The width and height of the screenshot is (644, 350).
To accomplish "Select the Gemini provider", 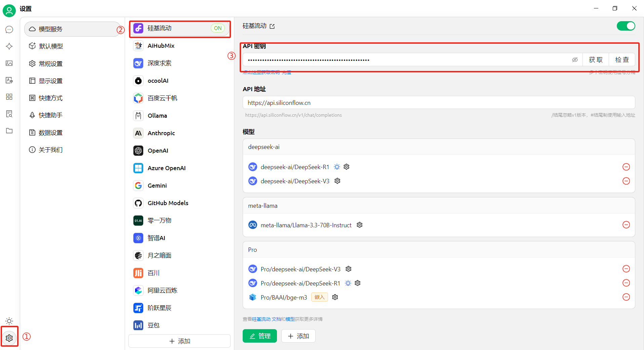I will point(179,186).
